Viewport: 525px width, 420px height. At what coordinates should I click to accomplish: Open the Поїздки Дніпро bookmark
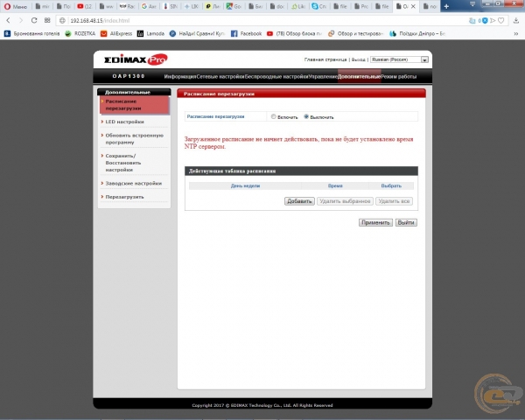(417, 33)
